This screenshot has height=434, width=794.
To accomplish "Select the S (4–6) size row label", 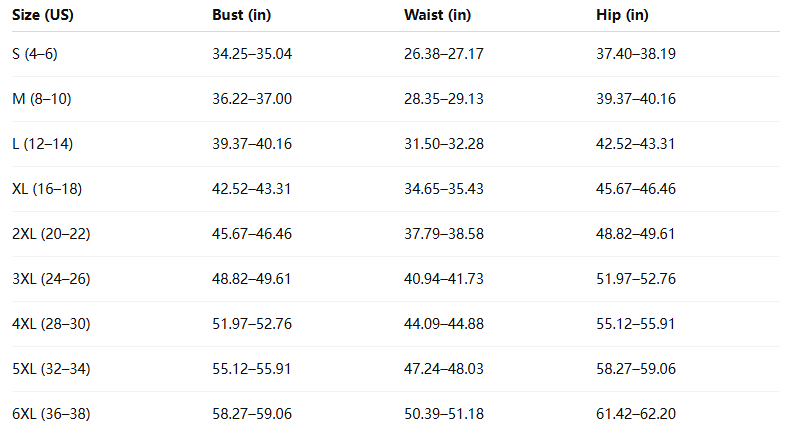I will [x=35, y=54].
